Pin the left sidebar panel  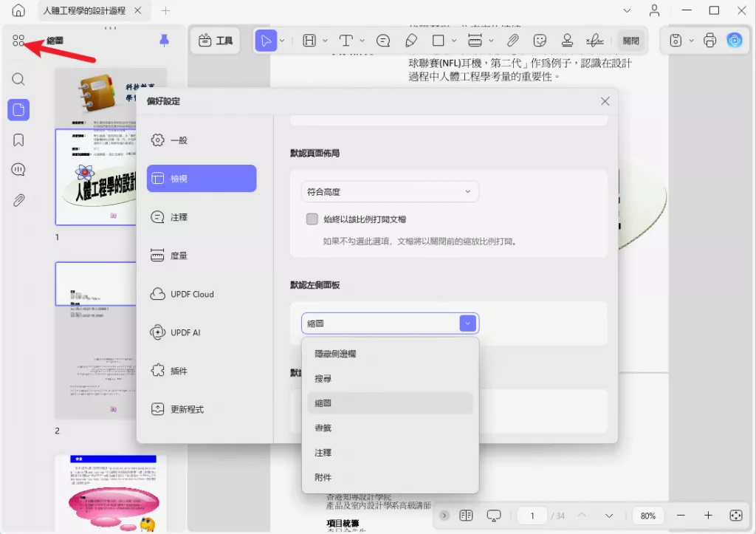pos(164,41)
